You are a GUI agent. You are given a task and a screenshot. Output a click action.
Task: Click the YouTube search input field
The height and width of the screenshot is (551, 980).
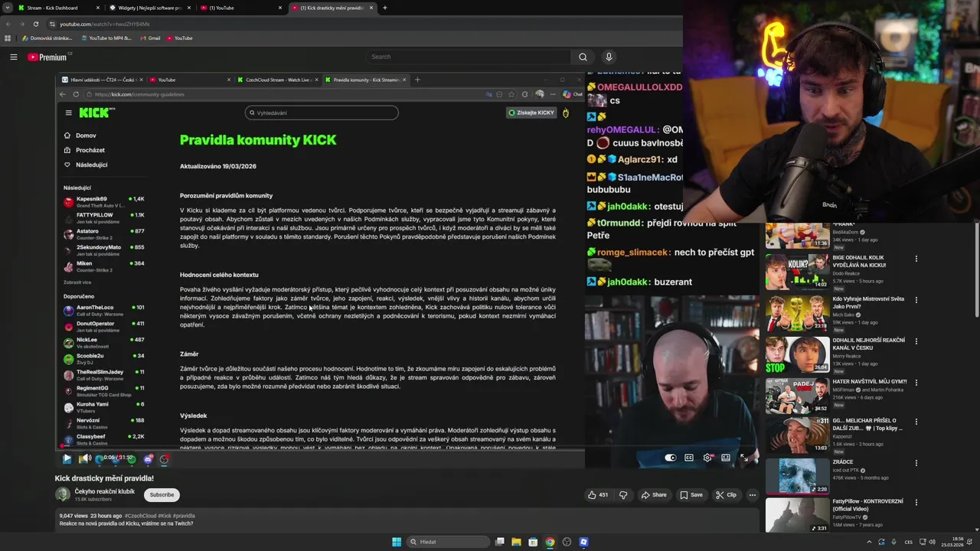(x=468, y=57)
